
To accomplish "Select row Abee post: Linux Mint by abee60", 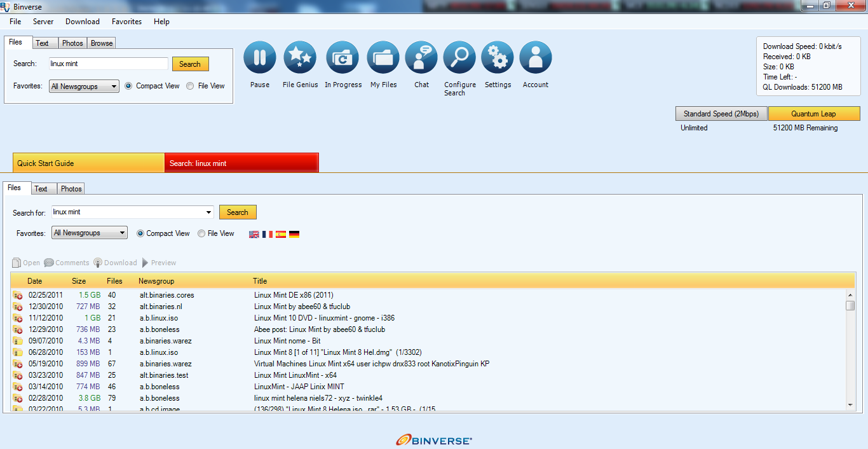I will (428, 329).
